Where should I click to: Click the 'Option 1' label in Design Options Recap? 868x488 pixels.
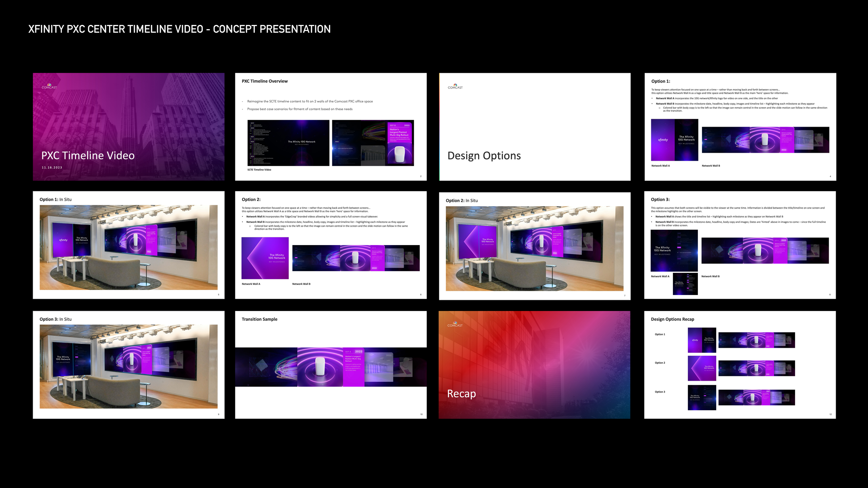click(x=660, y=335)
